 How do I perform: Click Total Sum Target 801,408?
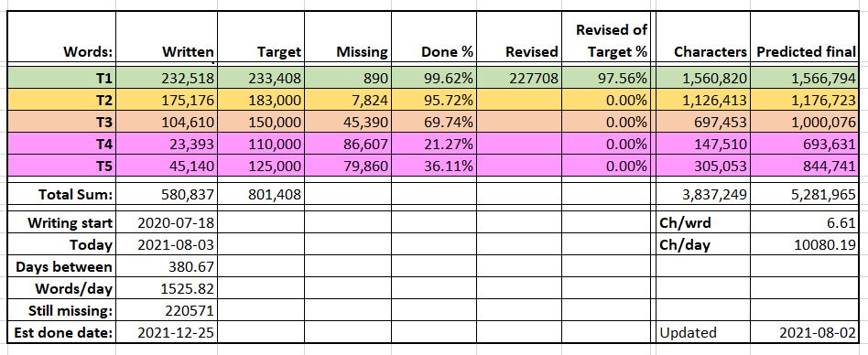[260, 194]
